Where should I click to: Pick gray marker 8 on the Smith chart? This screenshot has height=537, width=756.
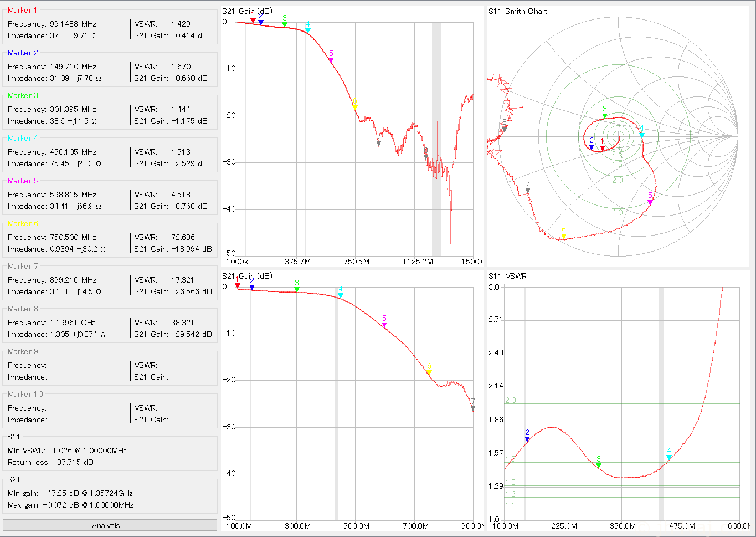click(x=505, y=129)
